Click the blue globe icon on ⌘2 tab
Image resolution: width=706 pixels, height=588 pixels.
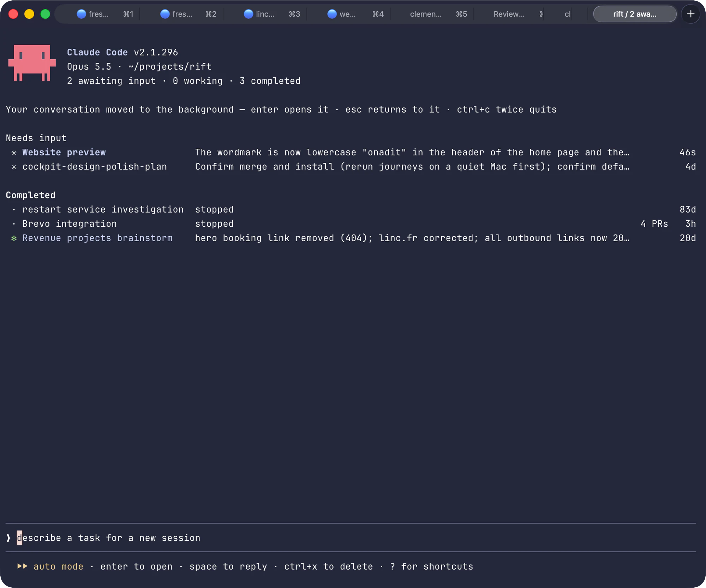point(165,14)
